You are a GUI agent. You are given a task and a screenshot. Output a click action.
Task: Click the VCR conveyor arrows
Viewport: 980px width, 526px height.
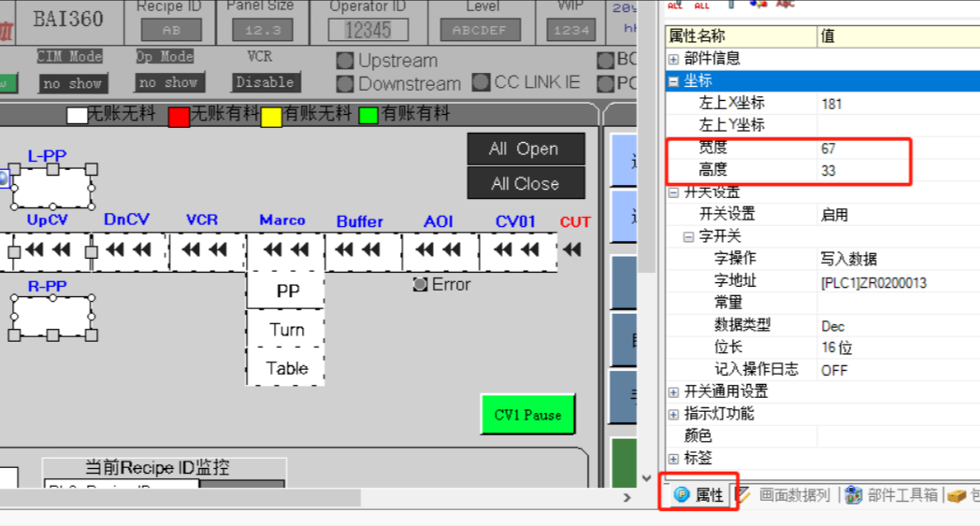click(205, 249)
